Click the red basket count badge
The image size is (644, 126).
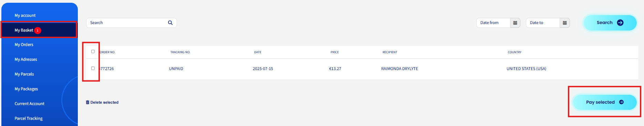(38, 31)
